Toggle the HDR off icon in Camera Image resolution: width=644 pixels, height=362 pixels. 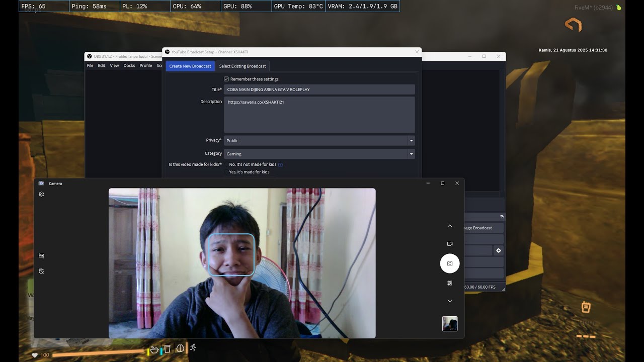click(x=41, y=255)
